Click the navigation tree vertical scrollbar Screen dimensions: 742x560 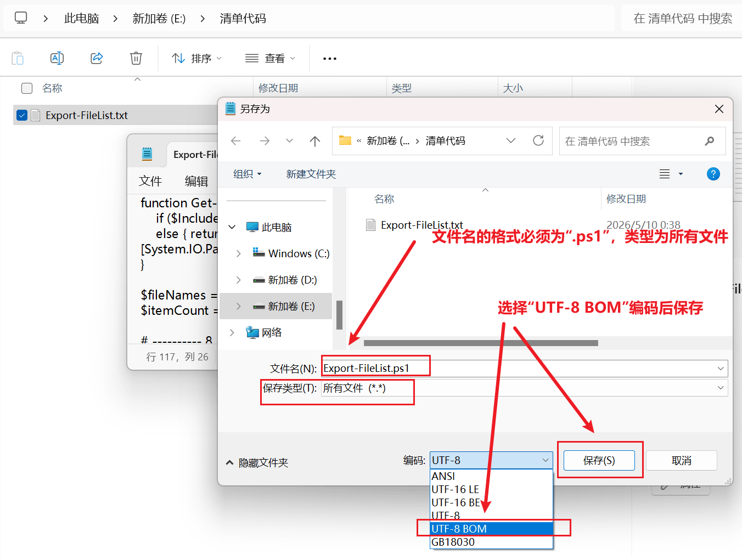point(339,315)
